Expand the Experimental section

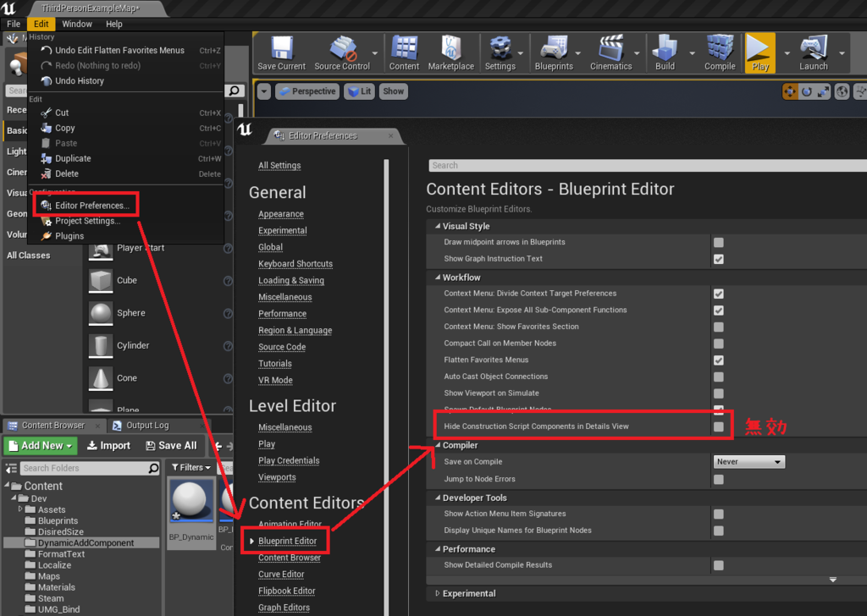pos(438,593)
